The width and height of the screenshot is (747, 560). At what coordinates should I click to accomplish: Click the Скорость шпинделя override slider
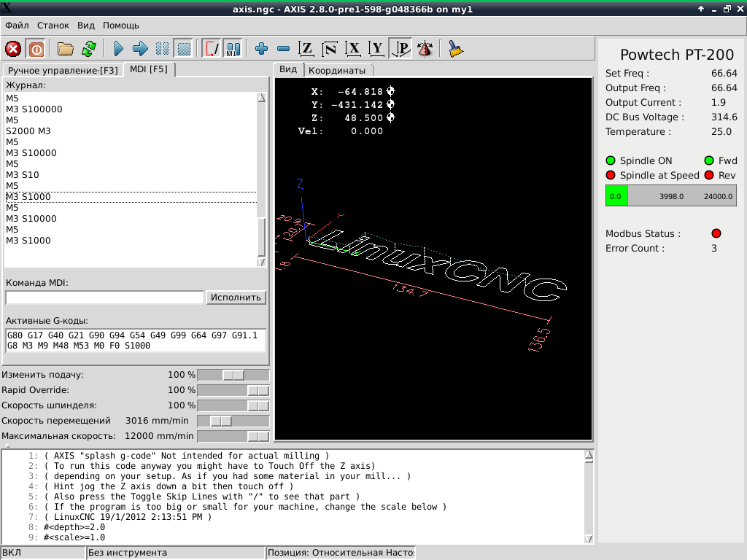pyautogui.click(x=233, y=405)
